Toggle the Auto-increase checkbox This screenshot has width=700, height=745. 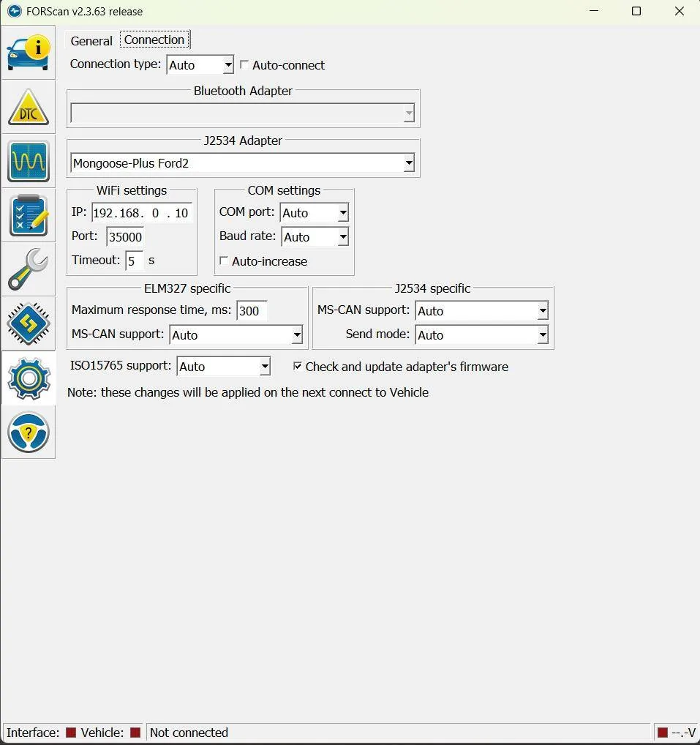coord(224,261)
